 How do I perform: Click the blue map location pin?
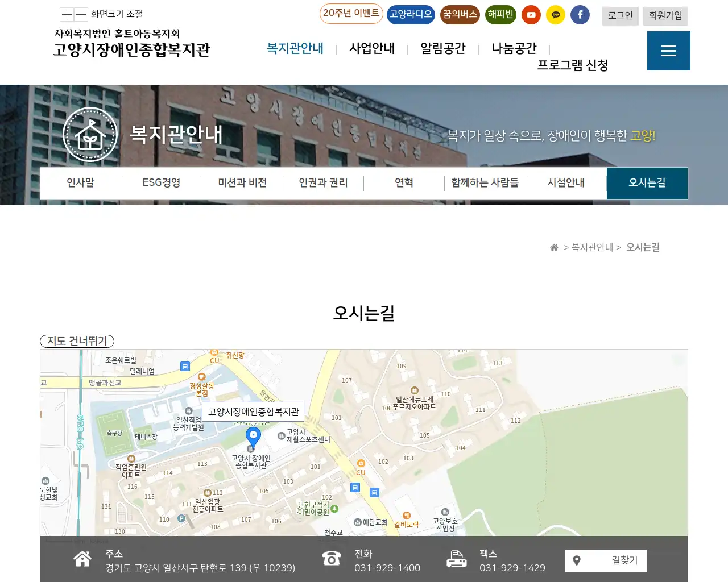tap(253, 438)
